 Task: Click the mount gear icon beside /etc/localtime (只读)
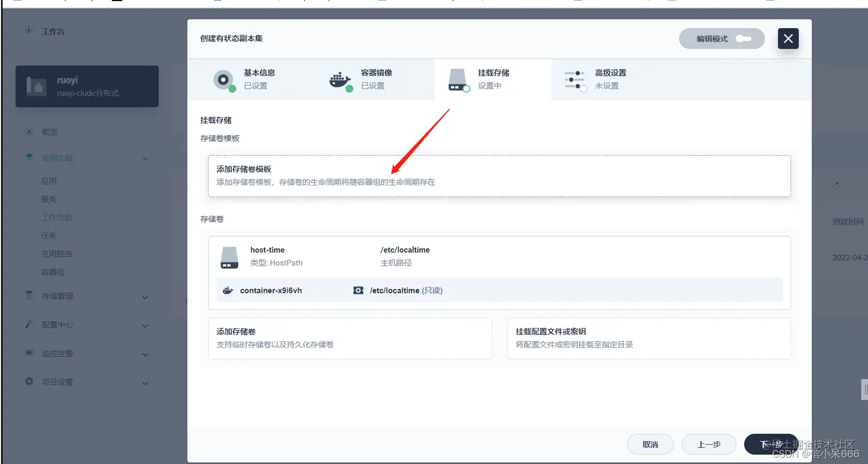358,291
